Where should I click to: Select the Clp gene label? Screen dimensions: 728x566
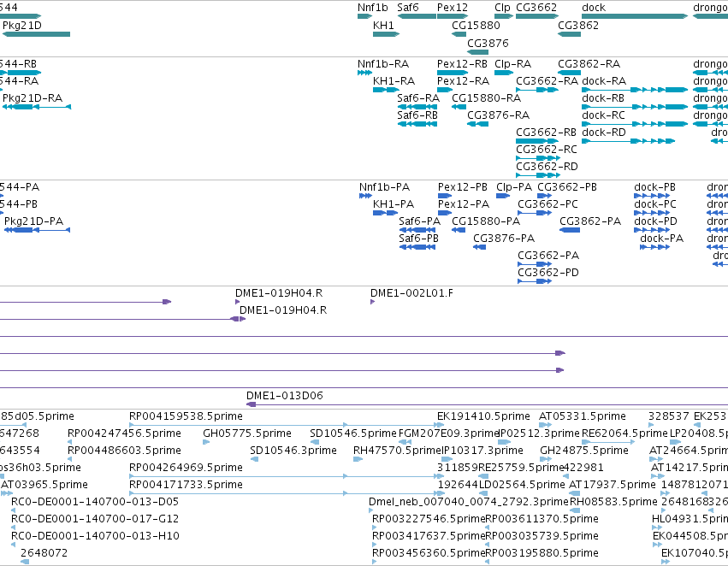tap(502, 8)
